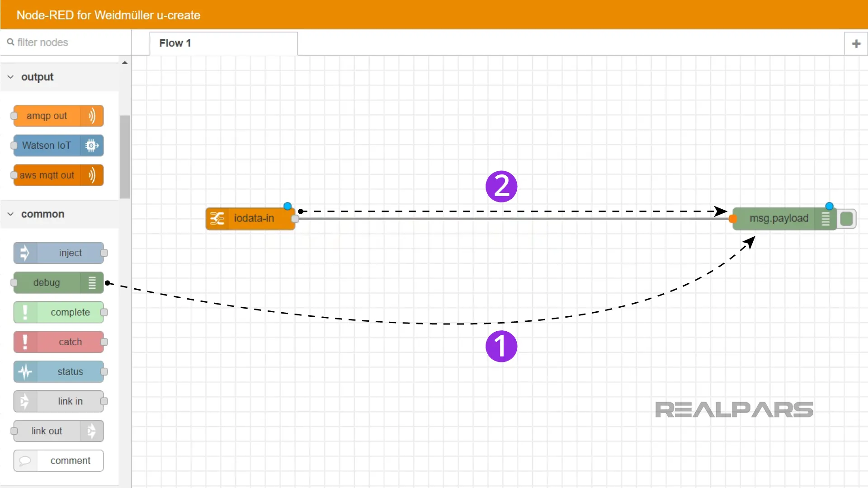Click the link in node arrow icon

(x=24, y=401)
